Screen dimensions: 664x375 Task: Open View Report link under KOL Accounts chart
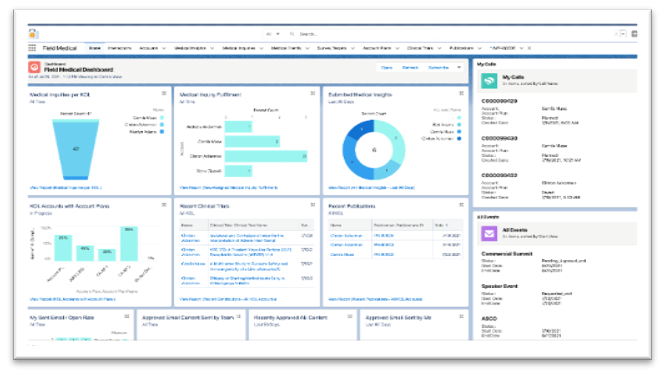click(x=72, y=299)
